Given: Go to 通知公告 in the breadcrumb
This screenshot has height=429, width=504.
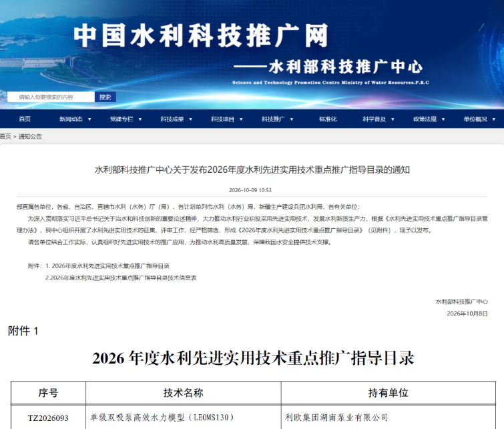Looking at the screenshot, I should click(30, 136).
